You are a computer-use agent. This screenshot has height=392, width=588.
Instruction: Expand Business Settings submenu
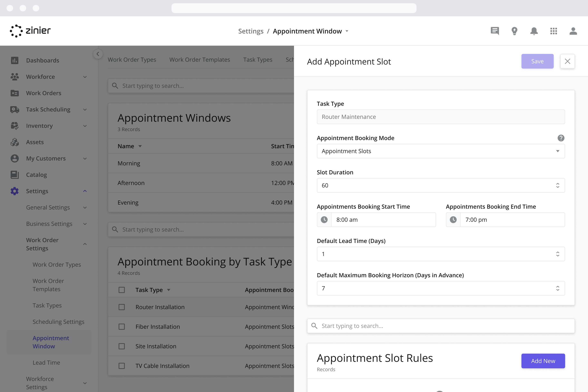coord(85,224)
